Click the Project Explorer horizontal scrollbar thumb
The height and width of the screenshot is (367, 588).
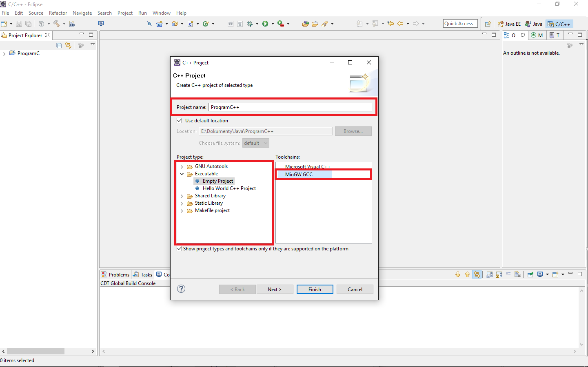click(x=36, y=351)
